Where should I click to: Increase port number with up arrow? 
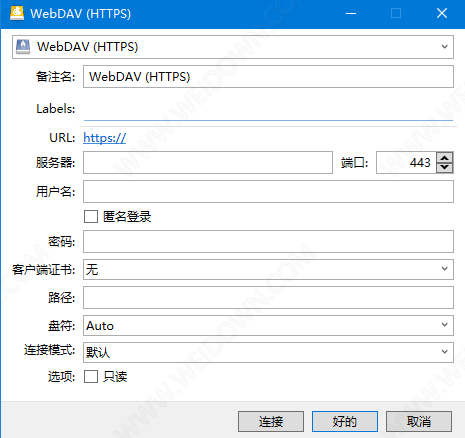pyautogui.click(x=445, y=157)
